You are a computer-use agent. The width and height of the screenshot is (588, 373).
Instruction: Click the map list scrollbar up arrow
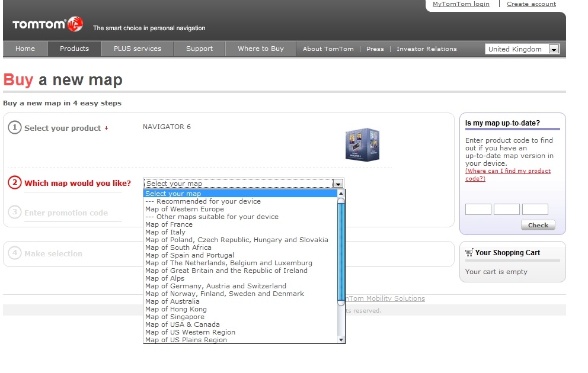point(341,194)
